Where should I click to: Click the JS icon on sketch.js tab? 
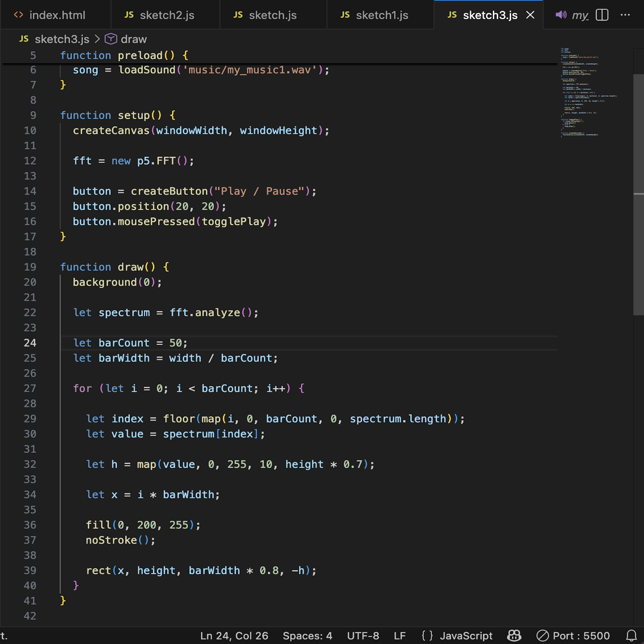238,15
